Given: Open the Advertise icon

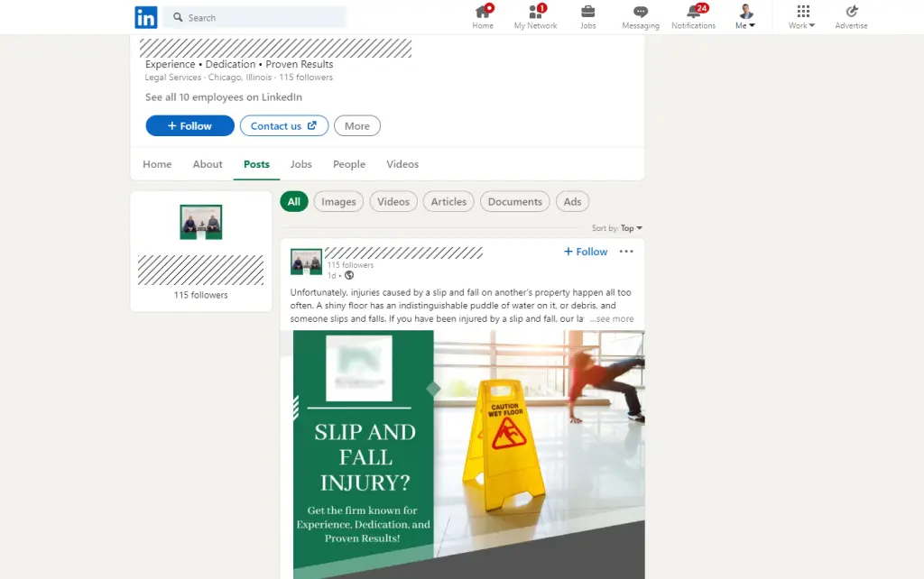Looking at the screenshot, I should pos(851,17).
